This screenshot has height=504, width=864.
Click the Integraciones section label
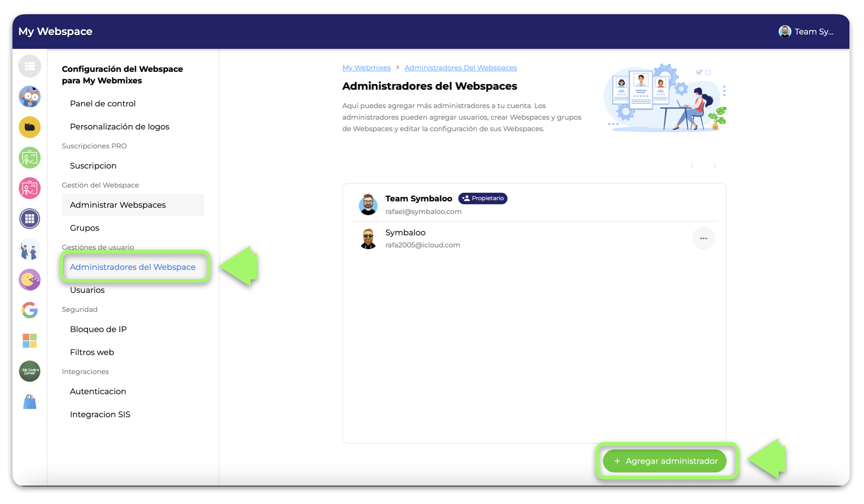(85, 371)
